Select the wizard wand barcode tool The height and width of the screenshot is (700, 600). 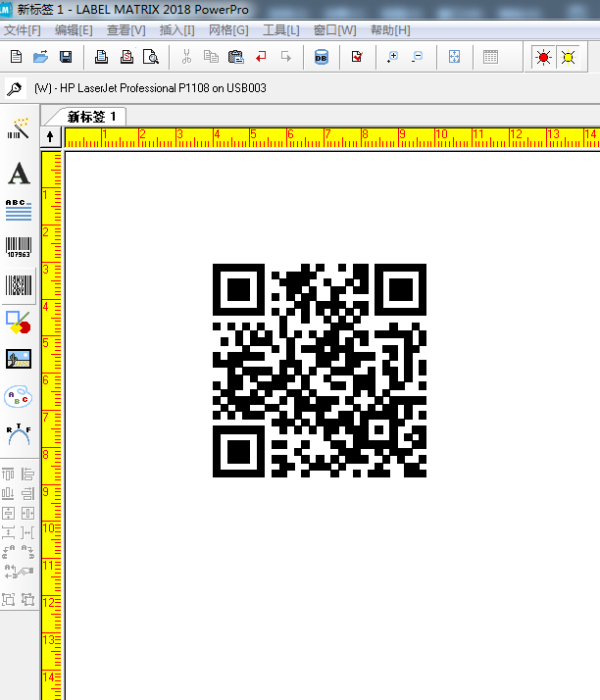[19, 128]
